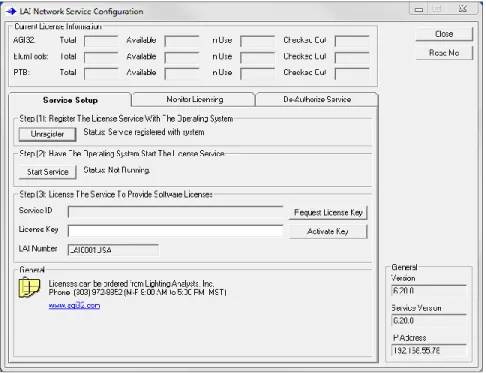
Task: Click the AGI32 Available field
Action: point(182,41)
